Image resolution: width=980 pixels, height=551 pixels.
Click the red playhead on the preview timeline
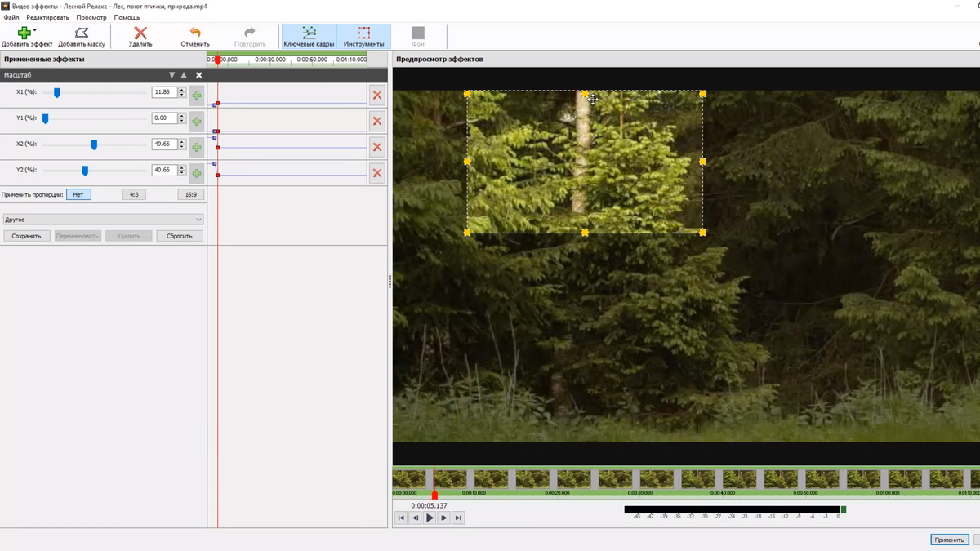[434, 495]
